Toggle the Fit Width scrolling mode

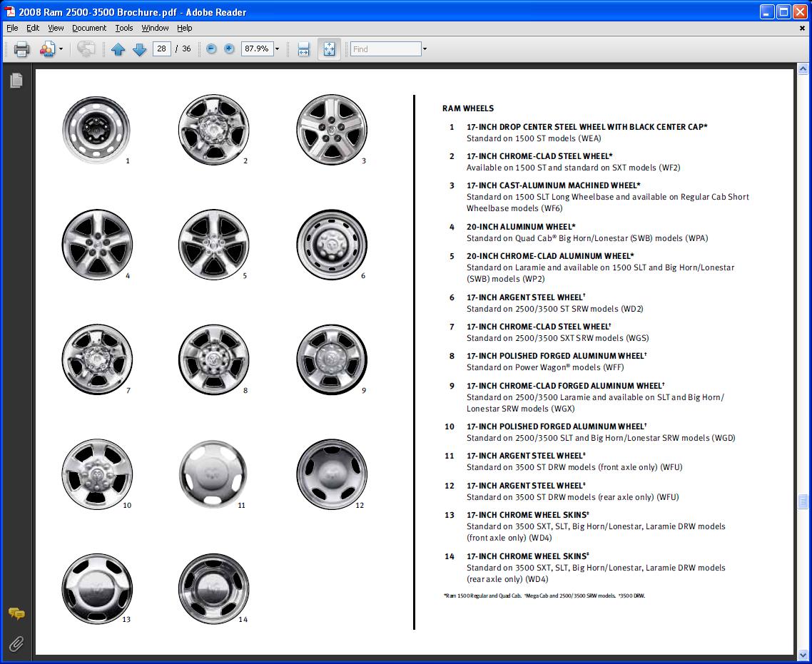303,49
